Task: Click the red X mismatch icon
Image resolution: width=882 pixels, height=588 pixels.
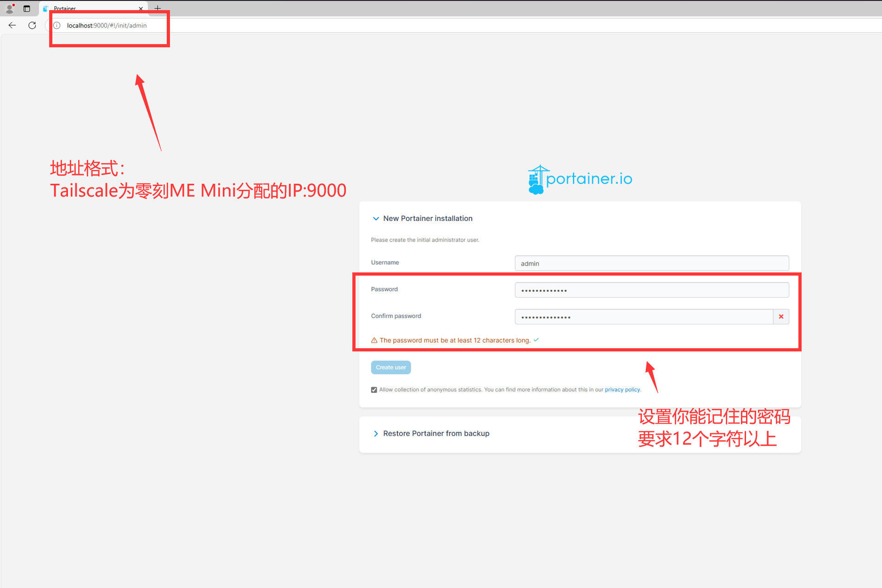Action: click(781, 317)
